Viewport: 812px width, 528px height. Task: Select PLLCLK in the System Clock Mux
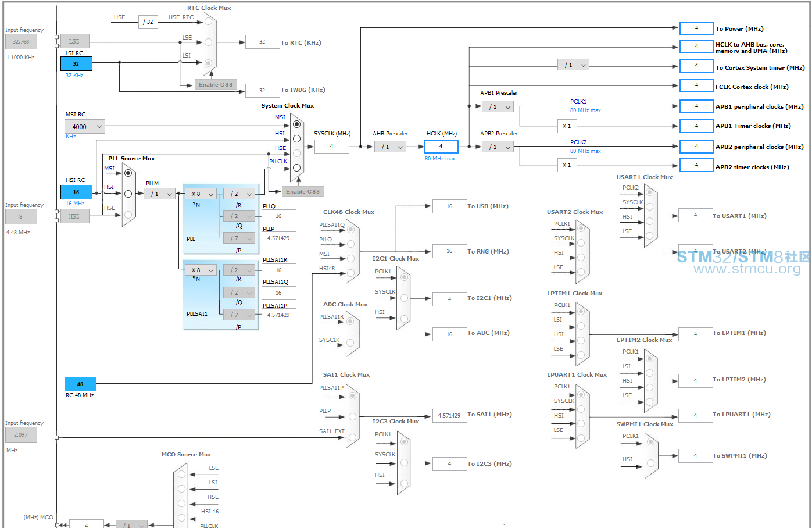(x=296, y=167)
